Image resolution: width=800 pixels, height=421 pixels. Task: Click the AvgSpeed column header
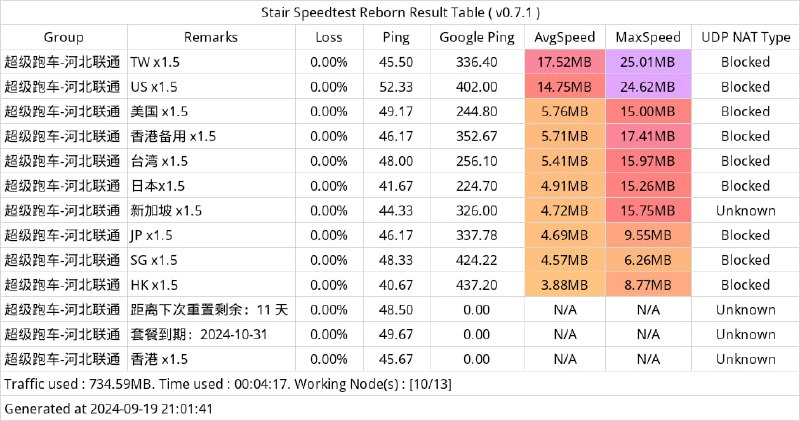click(x=565, y=37)
